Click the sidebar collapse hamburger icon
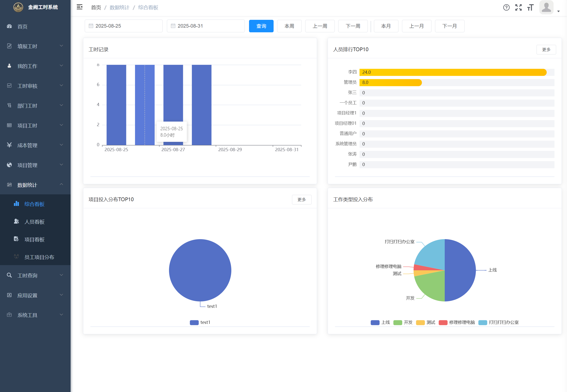 tap(79, 7)
